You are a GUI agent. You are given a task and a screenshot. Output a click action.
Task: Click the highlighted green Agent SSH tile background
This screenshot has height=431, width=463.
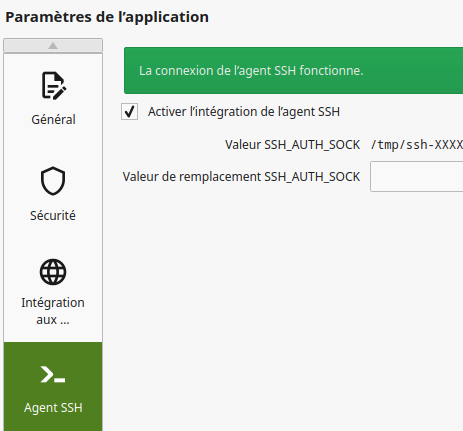pos(53,387)
